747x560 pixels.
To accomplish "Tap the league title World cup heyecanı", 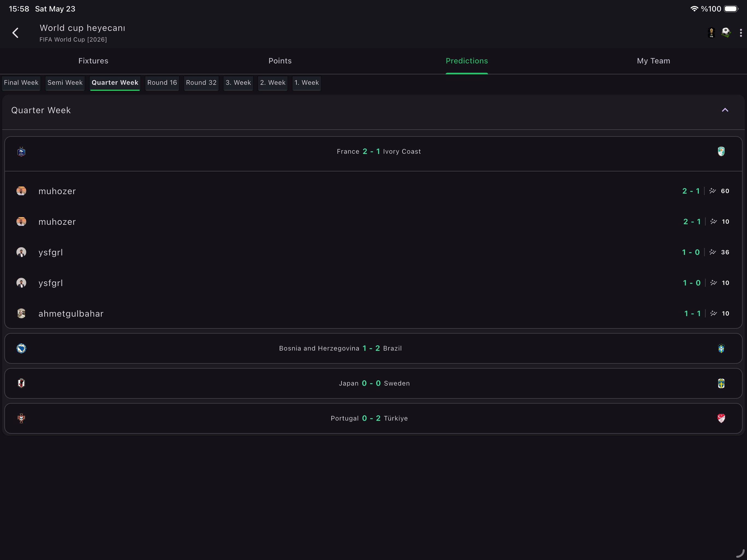I will point(82,28).
